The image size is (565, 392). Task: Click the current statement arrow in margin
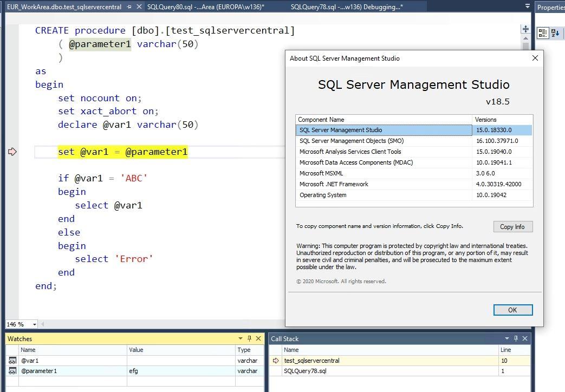tap(12, 152)
